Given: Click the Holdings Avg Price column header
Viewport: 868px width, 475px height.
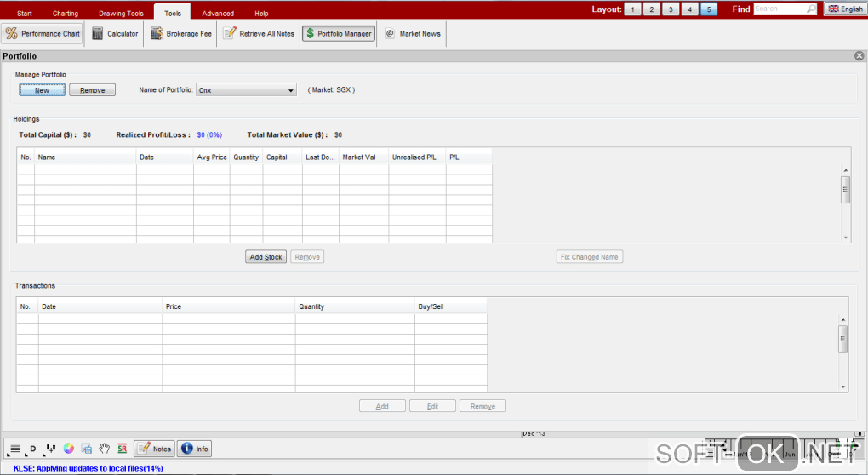Looking at the screenshot, I should 211,157.
